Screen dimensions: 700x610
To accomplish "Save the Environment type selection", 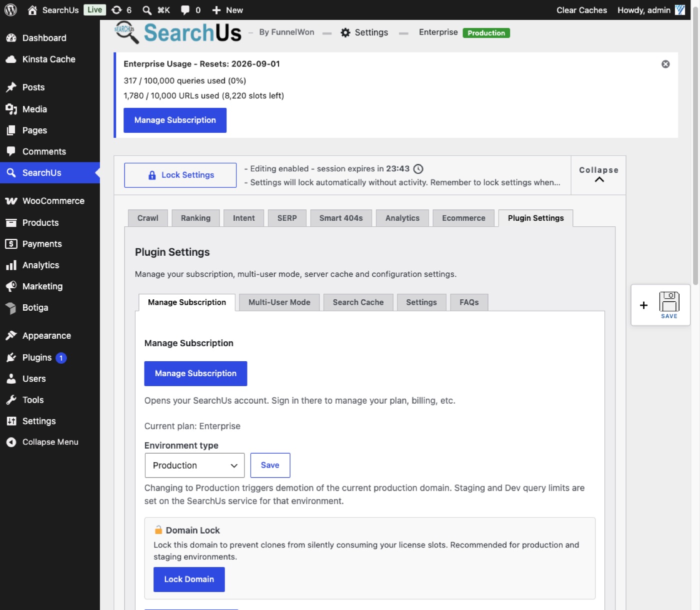I will pos(270,466).
